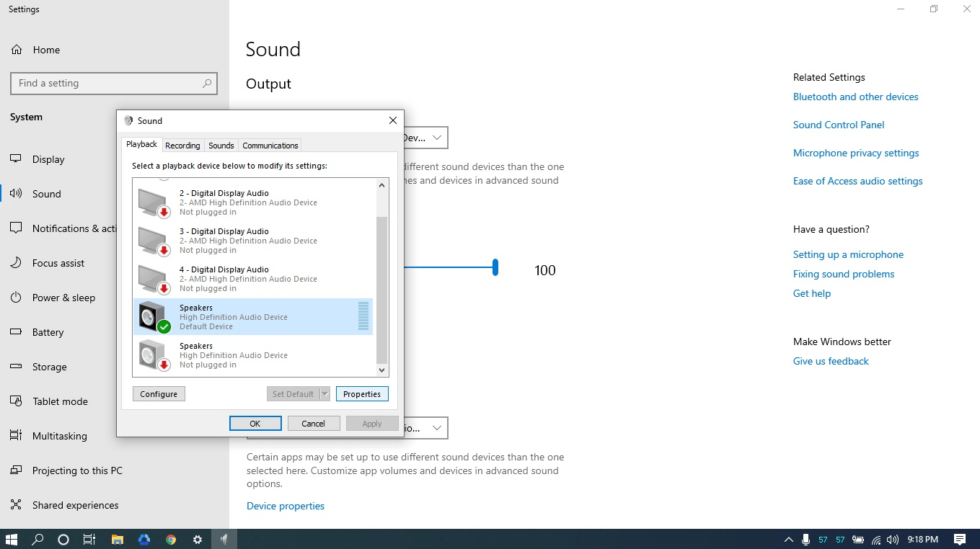The image size is (980, 549).
Task: Select the default Speakers device icon
Action: 151,316
